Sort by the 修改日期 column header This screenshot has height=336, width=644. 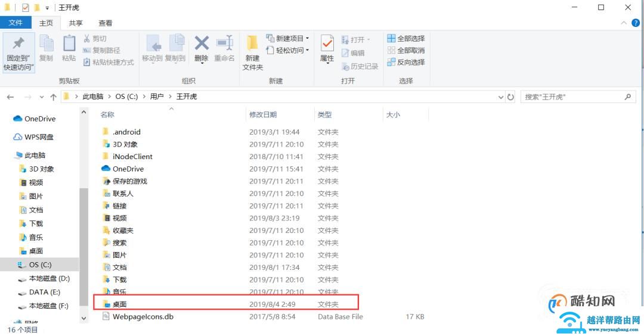[x=263, y=115]
